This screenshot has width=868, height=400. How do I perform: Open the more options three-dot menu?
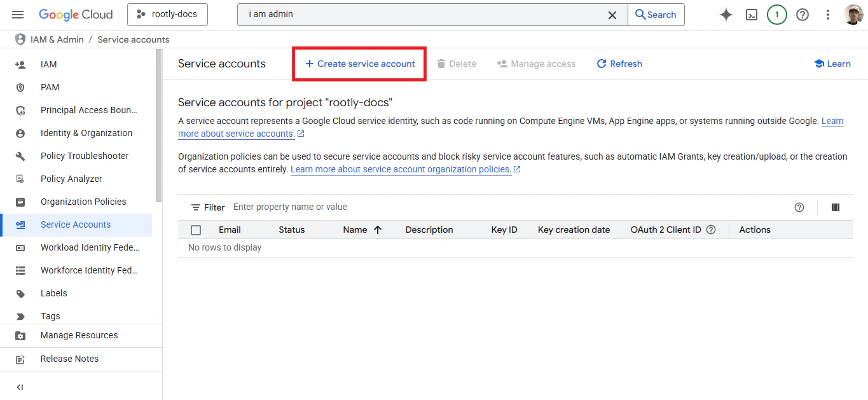pyautogui.click(x=827, y=14)
